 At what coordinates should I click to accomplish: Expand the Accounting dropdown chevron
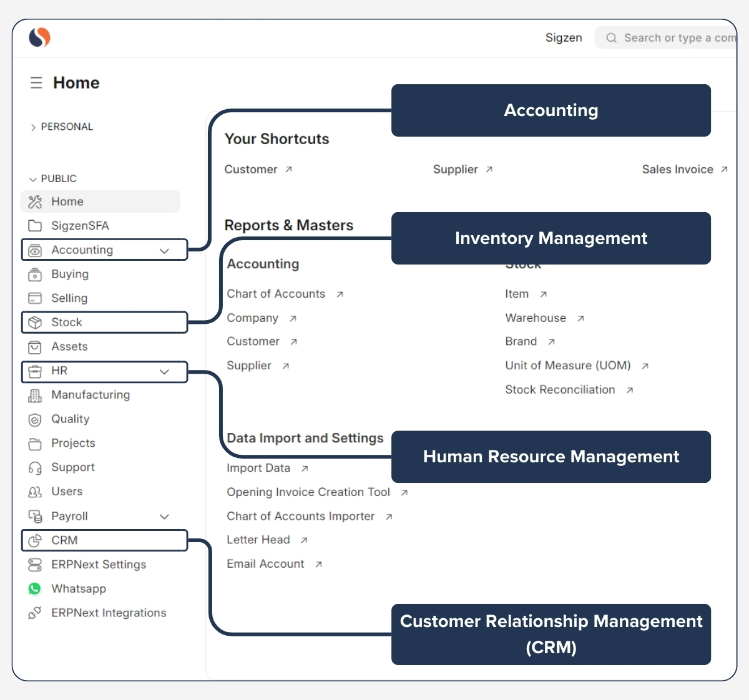[165, 250]
